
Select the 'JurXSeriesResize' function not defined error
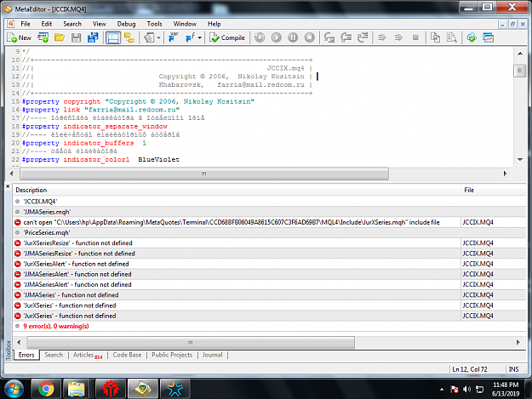tap(270, 243)
